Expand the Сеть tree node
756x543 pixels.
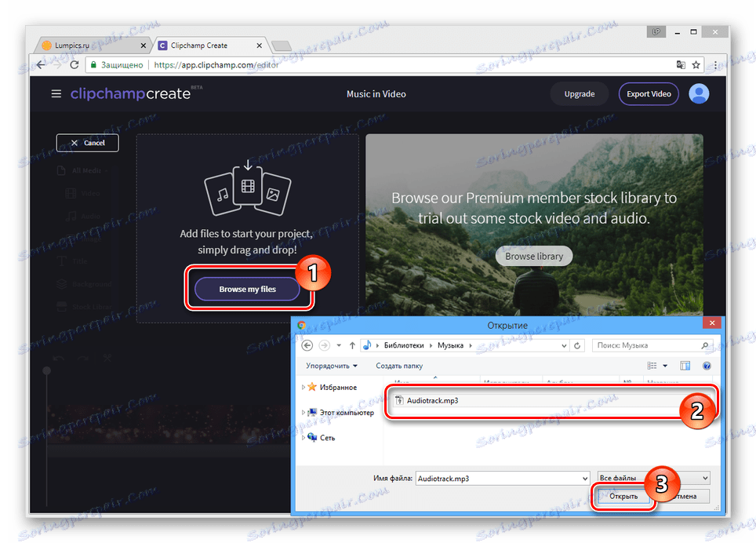coord(303,437)
